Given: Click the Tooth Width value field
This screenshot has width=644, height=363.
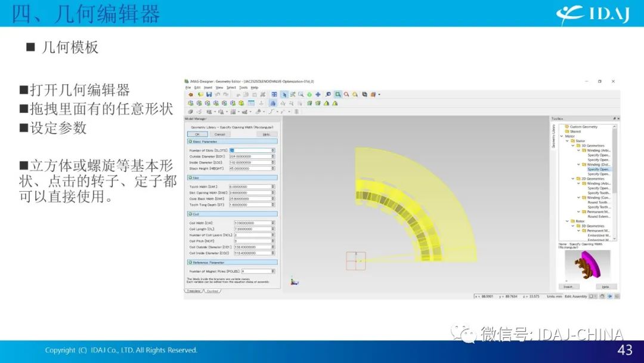Looking at the screenshot, I should (253, 187).
